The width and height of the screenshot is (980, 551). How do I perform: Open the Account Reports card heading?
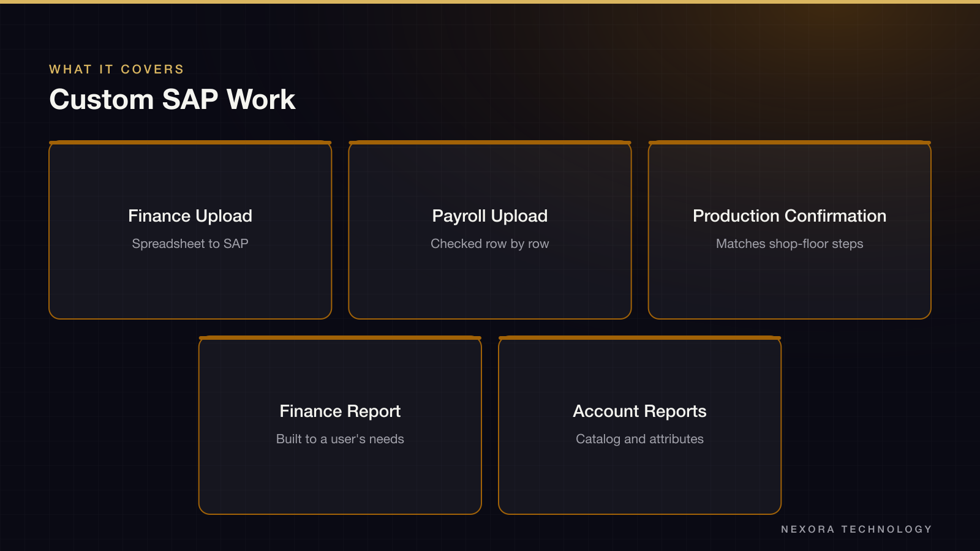(639, 411)
